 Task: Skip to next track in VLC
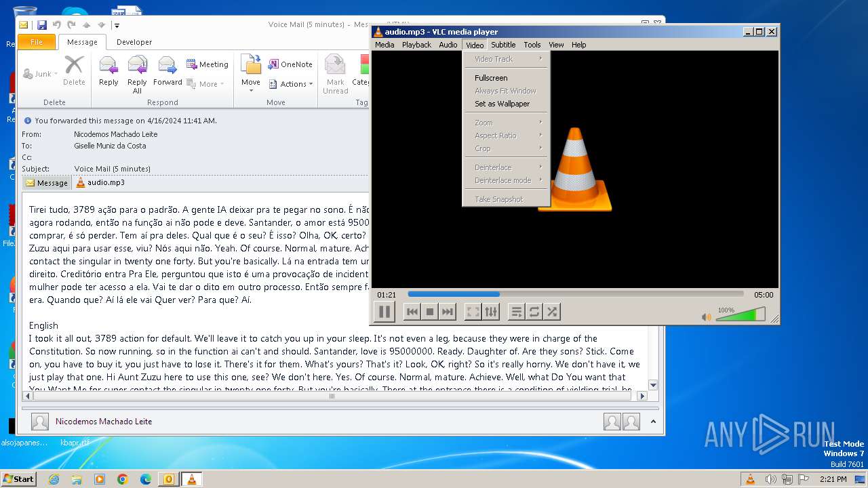pos(447,312)
